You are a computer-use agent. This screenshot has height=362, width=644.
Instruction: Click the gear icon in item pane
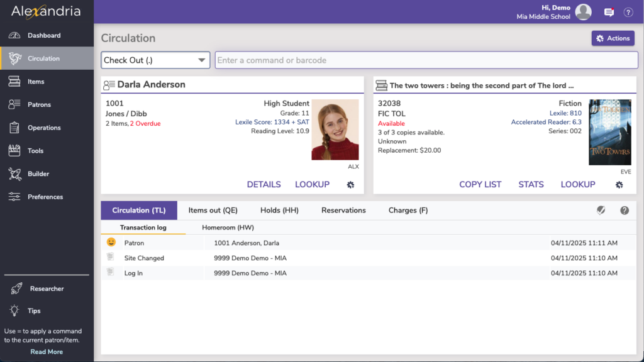(619, 185)
